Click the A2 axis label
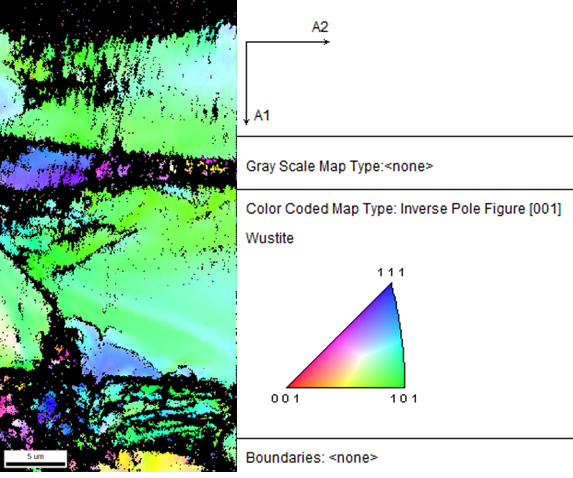Image resolution: width=573 pixels, height=478 pixels. click(x=320, y=27)
